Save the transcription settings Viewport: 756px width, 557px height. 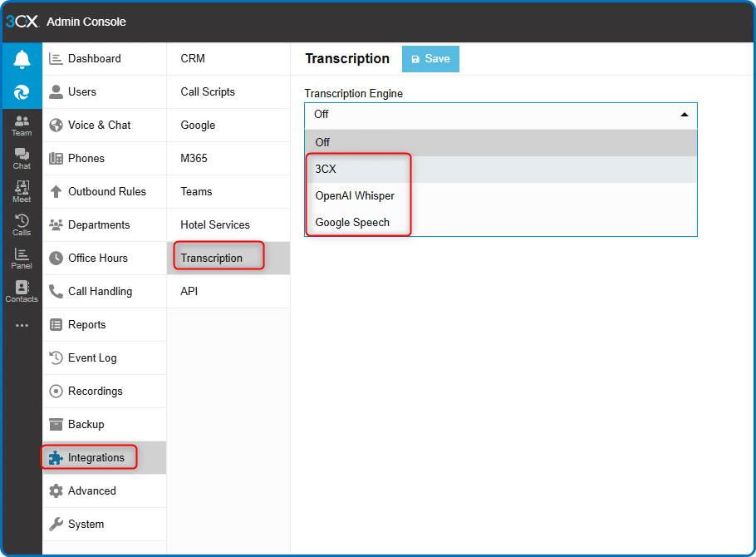click(430, 59)
